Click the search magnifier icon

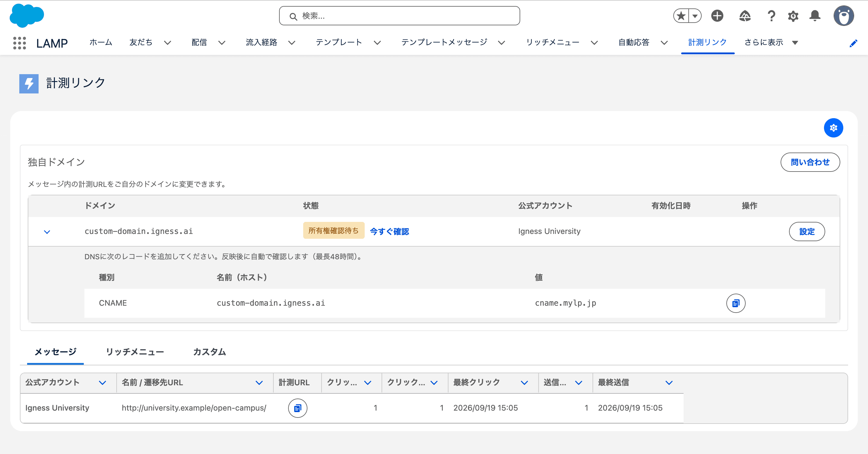click(x=293, y=16)
